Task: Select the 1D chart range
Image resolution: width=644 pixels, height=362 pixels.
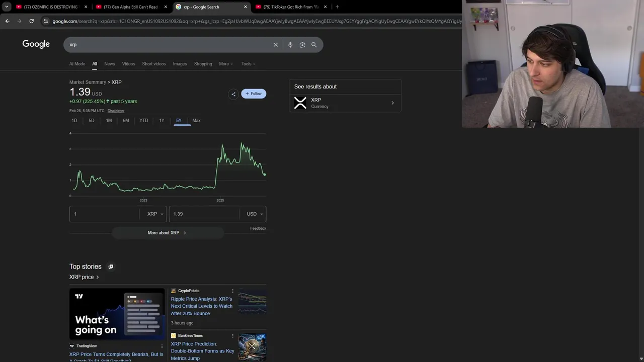Action: 74,121
